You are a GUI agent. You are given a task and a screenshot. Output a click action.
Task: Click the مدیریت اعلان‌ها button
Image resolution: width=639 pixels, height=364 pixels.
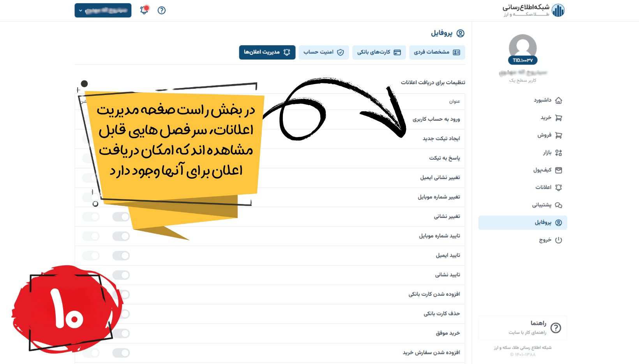pyautogui.click(x=267, y=52)
